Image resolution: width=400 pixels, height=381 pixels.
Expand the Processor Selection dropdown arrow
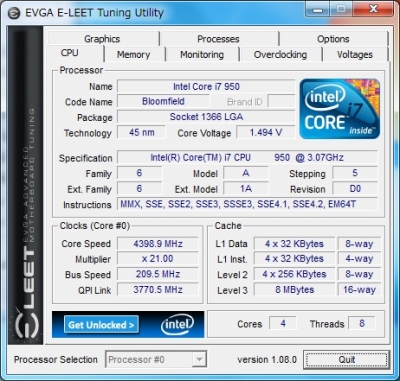tap(199, 360)
